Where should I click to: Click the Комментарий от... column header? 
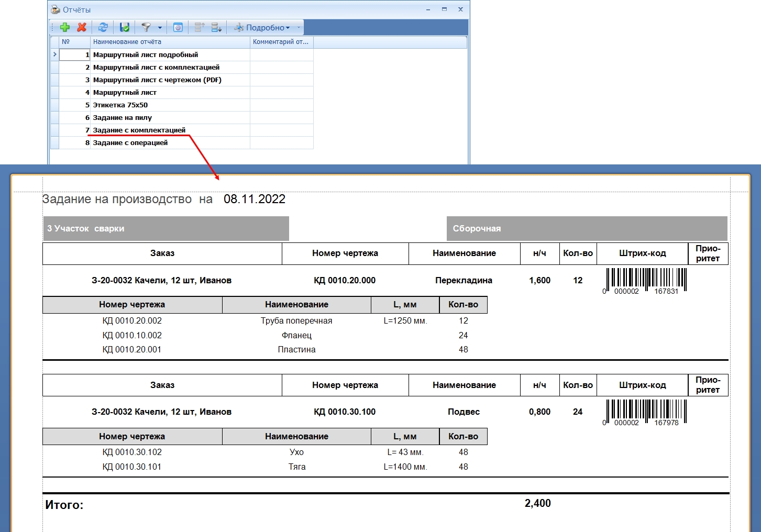pyautogui.click(x=282, y=42)
